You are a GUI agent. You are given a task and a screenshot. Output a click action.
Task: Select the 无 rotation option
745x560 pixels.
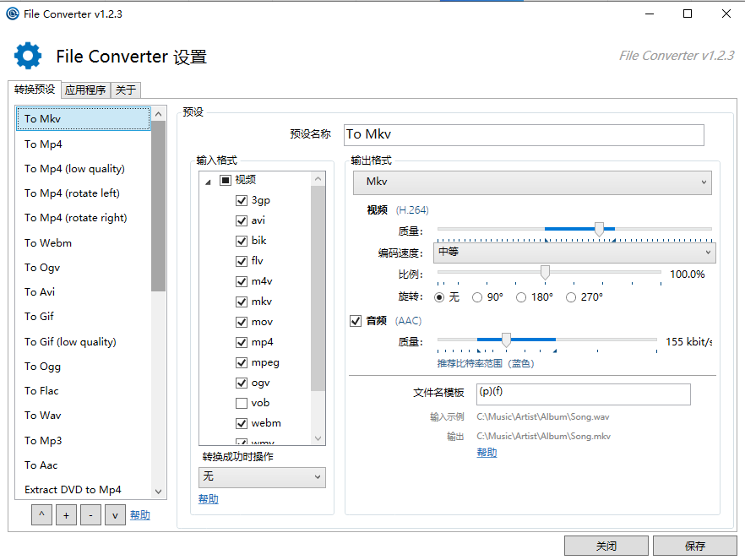(439, 297)
